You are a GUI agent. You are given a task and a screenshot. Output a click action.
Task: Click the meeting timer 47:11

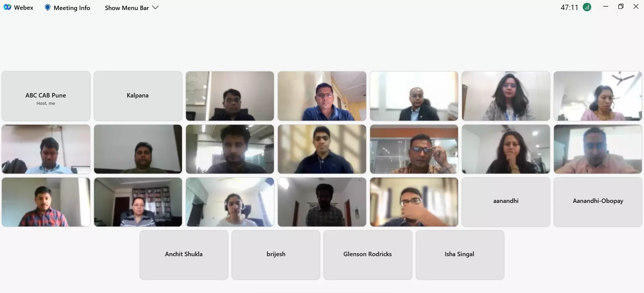(x=569, y=7)
